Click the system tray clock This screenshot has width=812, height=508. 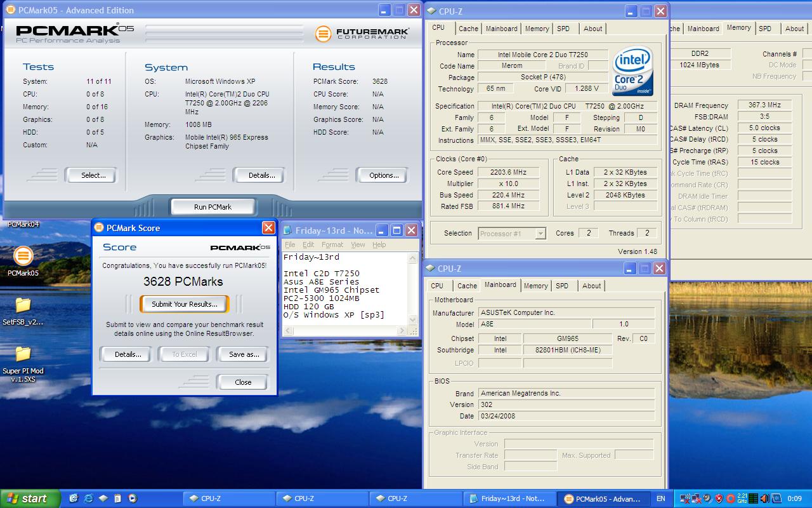tap(794, 499)
